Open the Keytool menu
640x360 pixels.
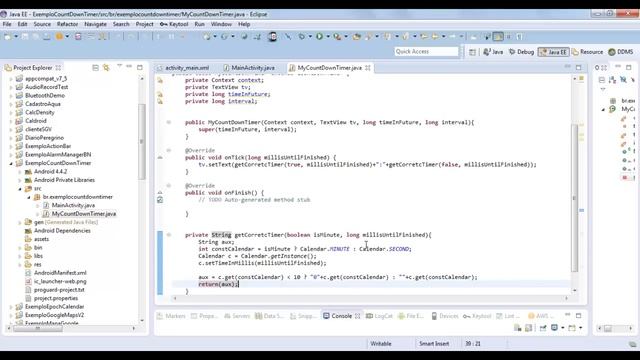tap(174, 24)
